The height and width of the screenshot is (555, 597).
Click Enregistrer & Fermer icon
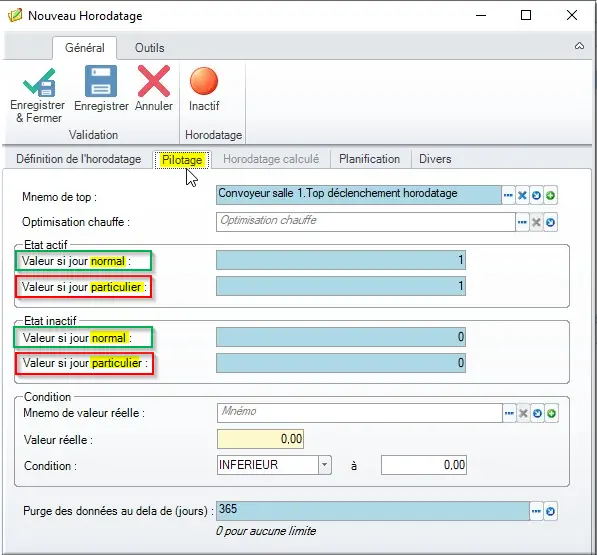(39, 82)
